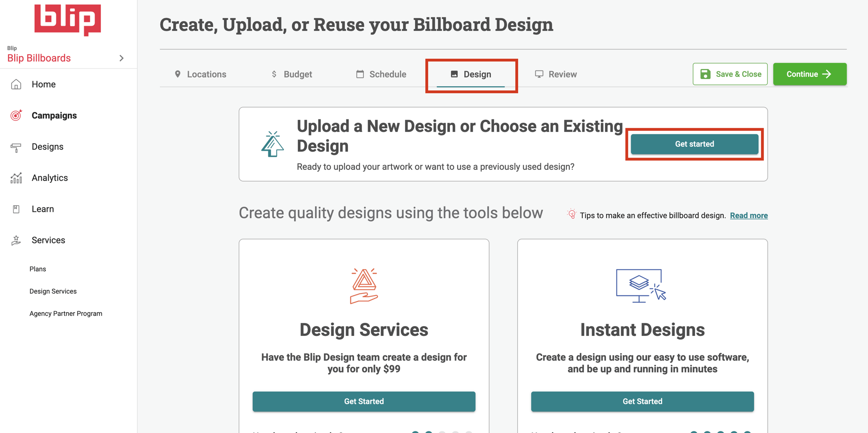
Task: Click the Designs paint roller icon
Action: click(16, 146)
